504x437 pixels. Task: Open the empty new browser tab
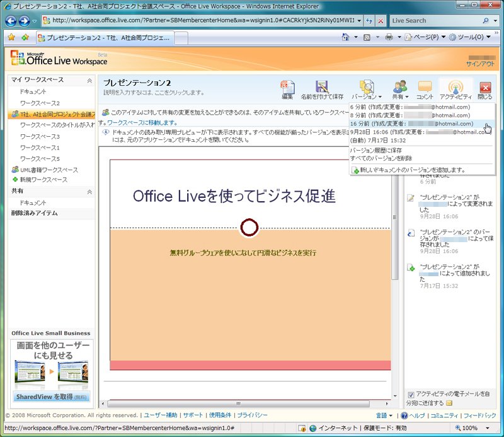(x=181, y=38)
